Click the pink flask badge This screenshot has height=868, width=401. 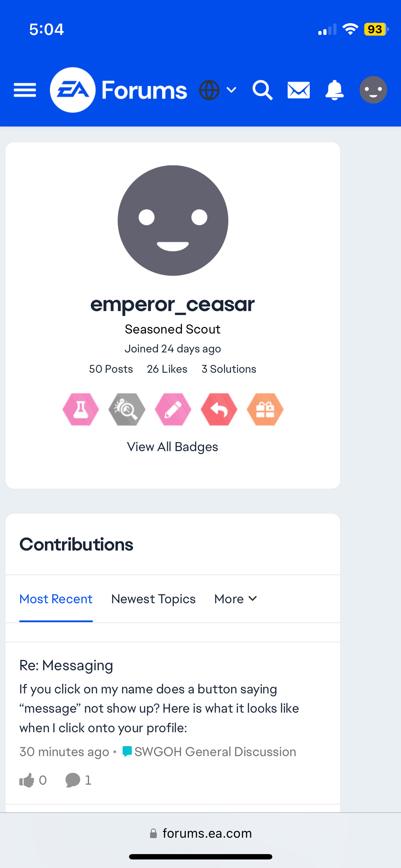[81, 409]
